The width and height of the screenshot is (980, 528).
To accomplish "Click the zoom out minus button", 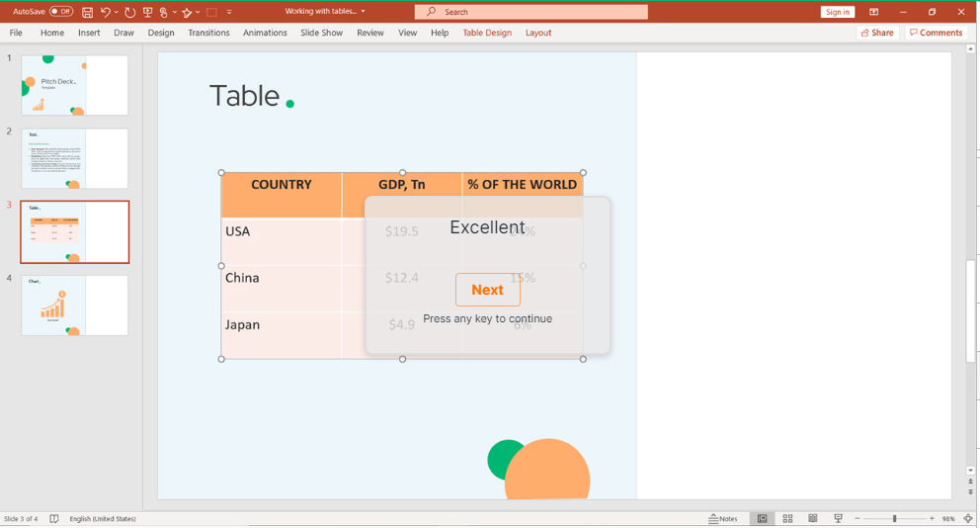I will point(857,519).
